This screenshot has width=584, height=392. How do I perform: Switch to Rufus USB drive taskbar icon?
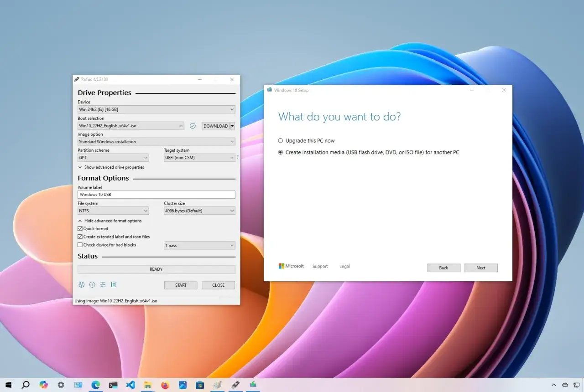[x=235, y=385]
